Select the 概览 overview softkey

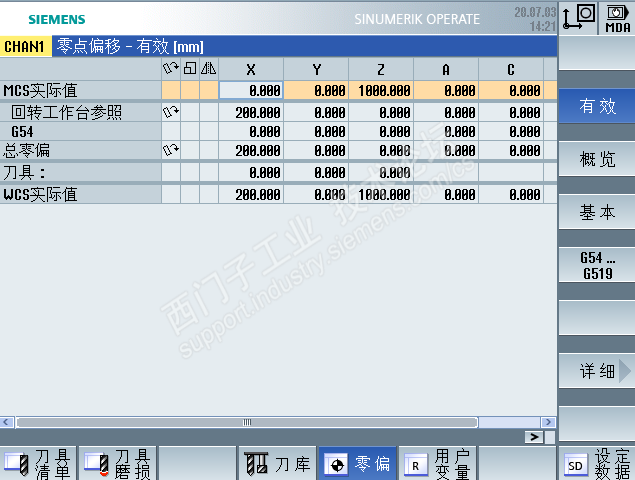[x=597, y=159]
